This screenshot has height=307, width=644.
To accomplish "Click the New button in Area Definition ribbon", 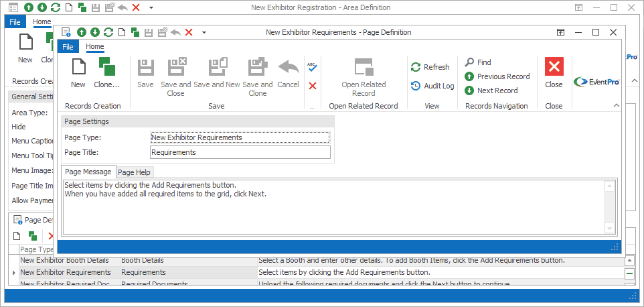I will pos(25,48).
